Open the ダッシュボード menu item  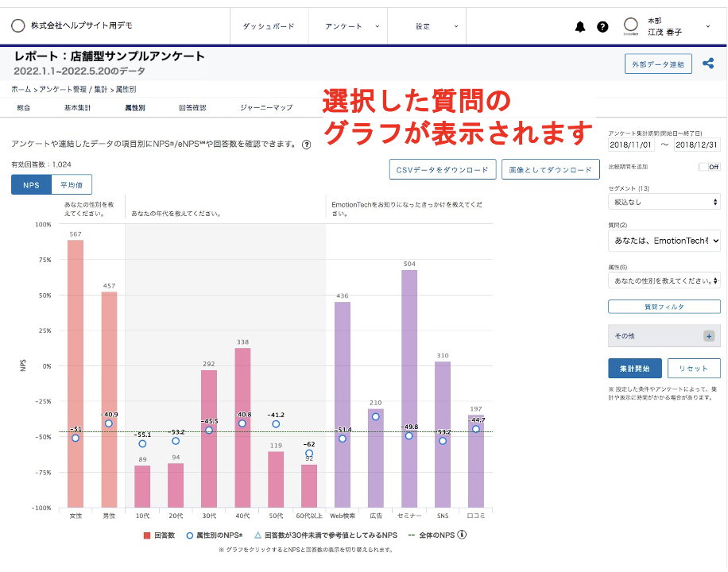pos(269,26)
